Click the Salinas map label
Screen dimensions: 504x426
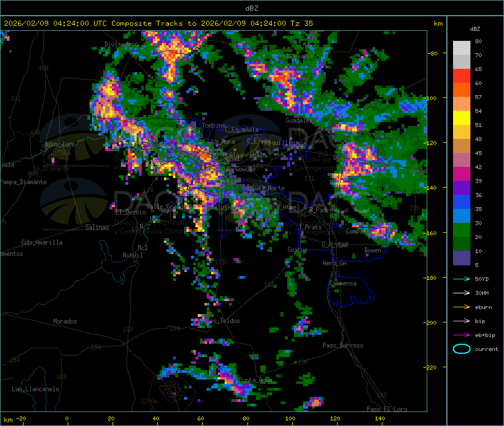tap(97, 227)
